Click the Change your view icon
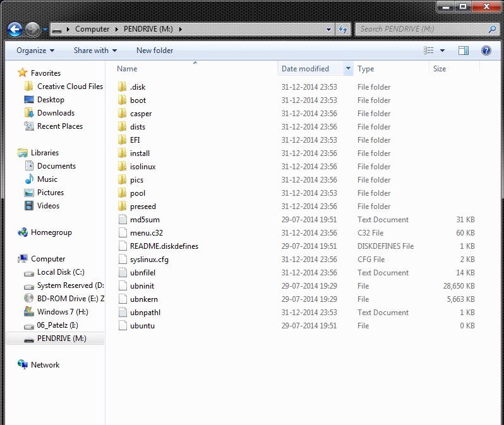The image size is (504, 425). pyautogui.click(x=429, y=51)
